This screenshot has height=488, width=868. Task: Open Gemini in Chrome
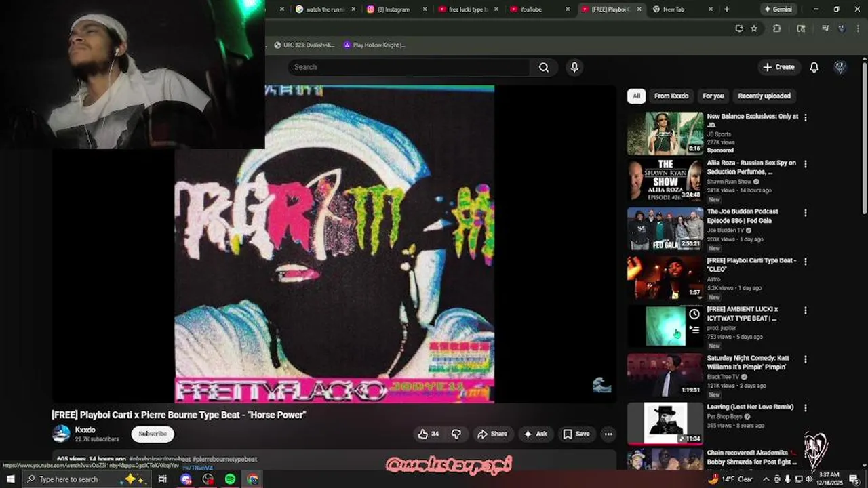(x=778, y=9)
